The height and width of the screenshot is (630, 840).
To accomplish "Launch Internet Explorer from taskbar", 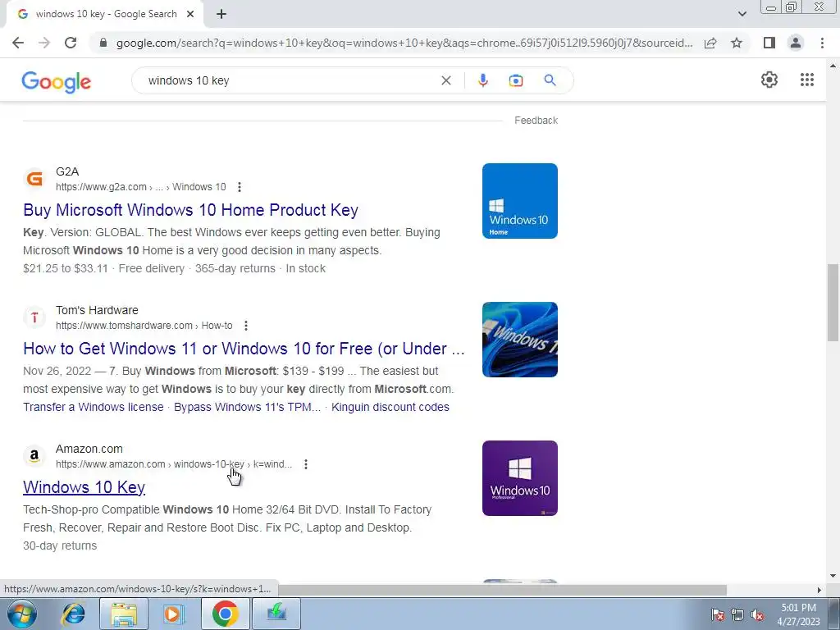I will coord(73,614).
